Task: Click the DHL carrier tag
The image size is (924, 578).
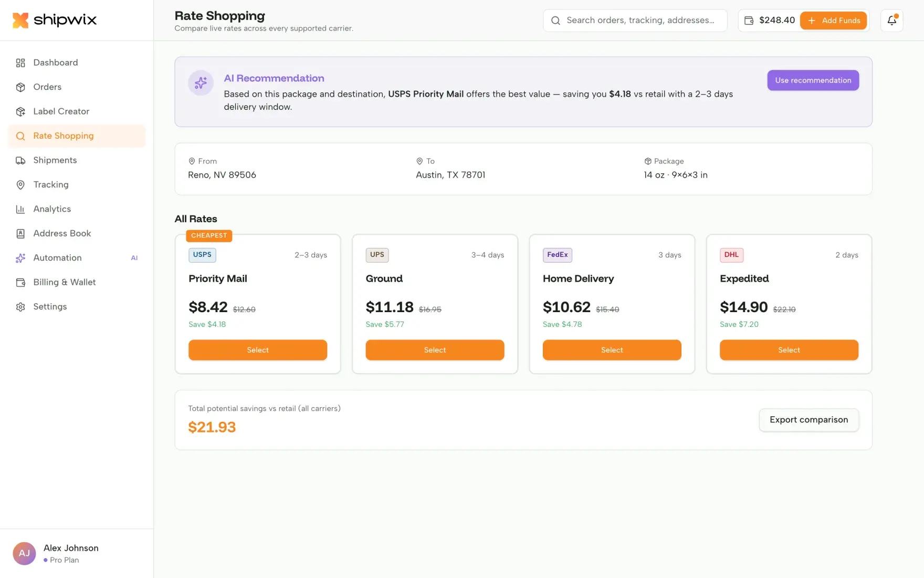Action: pos(731,255)
